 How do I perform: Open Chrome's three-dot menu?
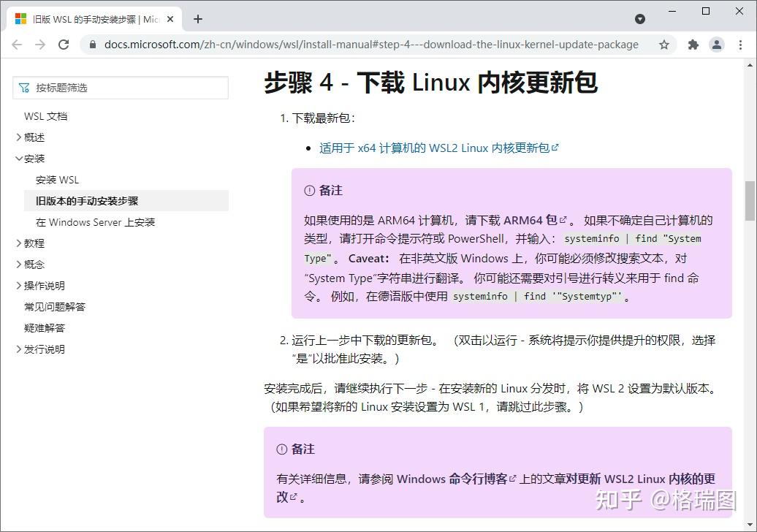click(742, 45)
